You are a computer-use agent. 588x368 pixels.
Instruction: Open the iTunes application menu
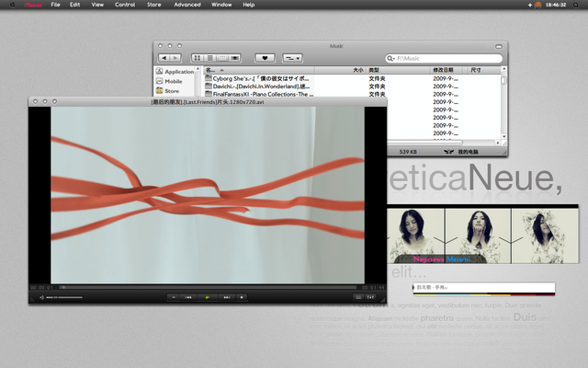coord(33,5)
